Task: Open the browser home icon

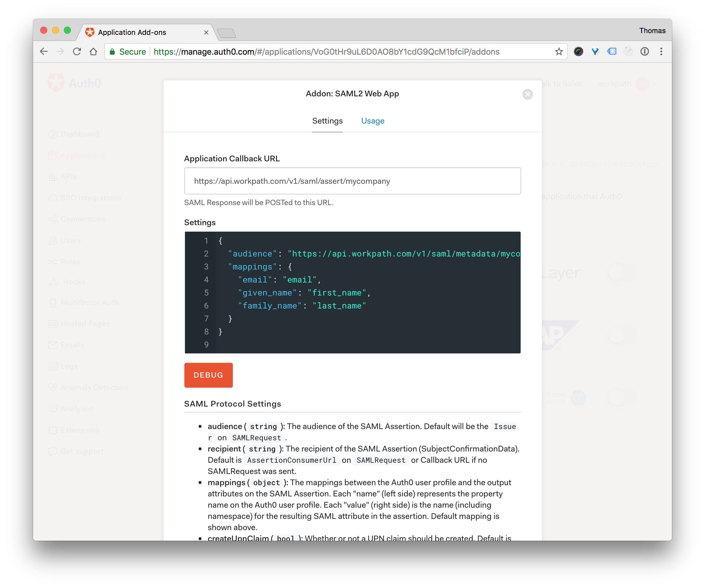Action: (93, 51)
